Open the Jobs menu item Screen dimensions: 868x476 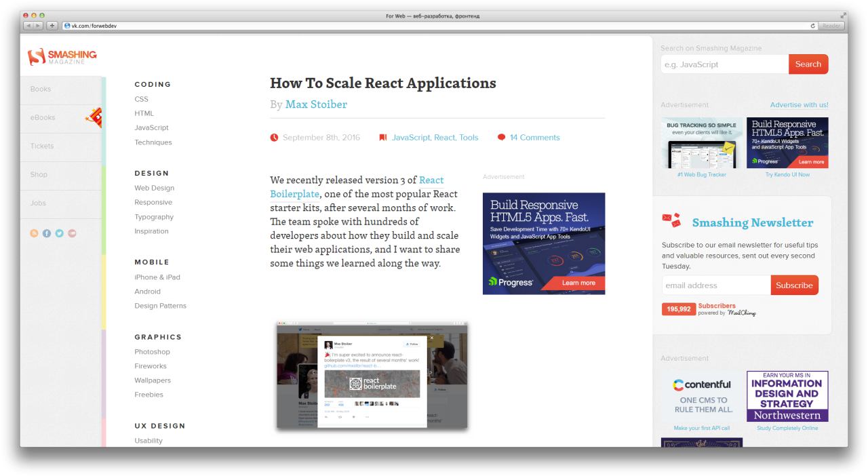[x=39, y=203]
